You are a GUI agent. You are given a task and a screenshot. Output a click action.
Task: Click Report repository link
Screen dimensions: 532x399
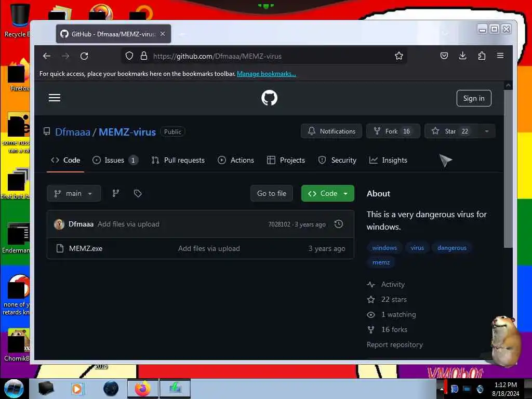[x=395, y=345]
